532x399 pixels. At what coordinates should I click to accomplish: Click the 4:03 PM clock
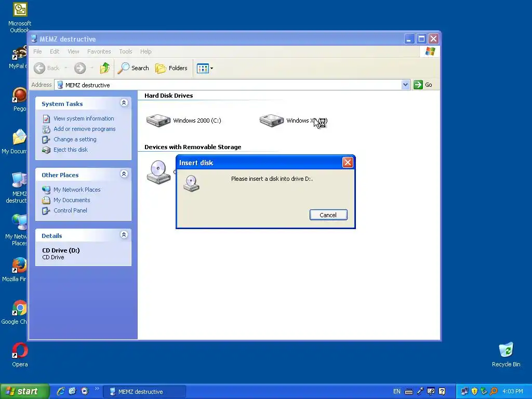click(x=513, y=392)
